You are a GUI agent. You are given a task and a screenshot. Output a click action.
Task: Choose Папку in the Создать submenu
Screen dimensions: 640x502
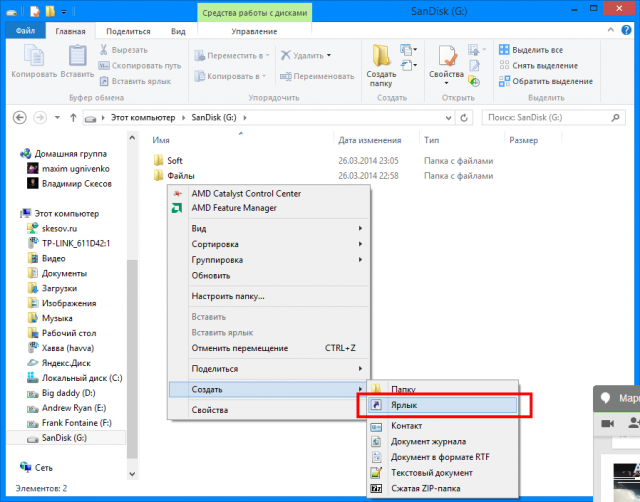442,389
